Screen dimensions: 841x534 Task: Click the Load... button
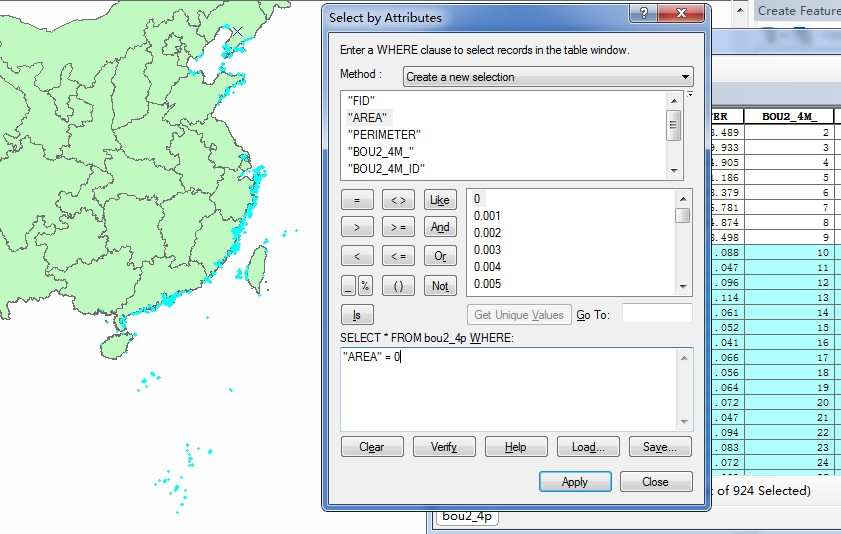point(588,447)
